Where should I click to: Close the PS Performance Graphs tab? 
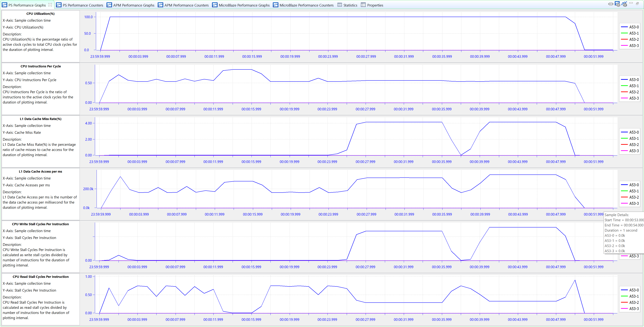(x=50, y=5)
